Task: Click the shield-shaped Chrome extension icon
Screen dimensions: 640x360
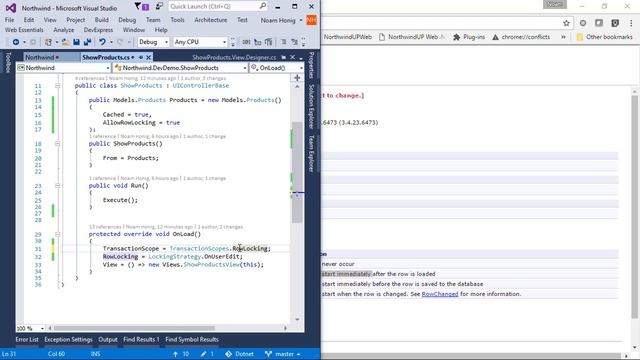Action: coord(615,23)
